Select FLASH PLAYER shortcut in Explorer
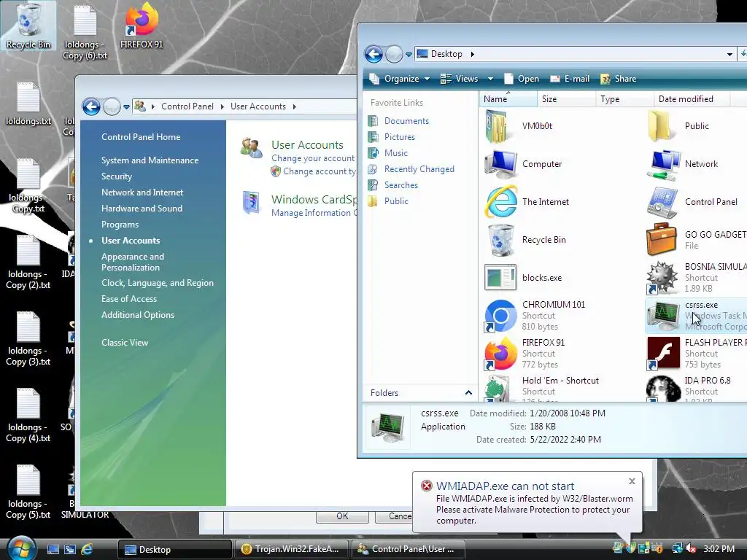 [x=696, y=354]
